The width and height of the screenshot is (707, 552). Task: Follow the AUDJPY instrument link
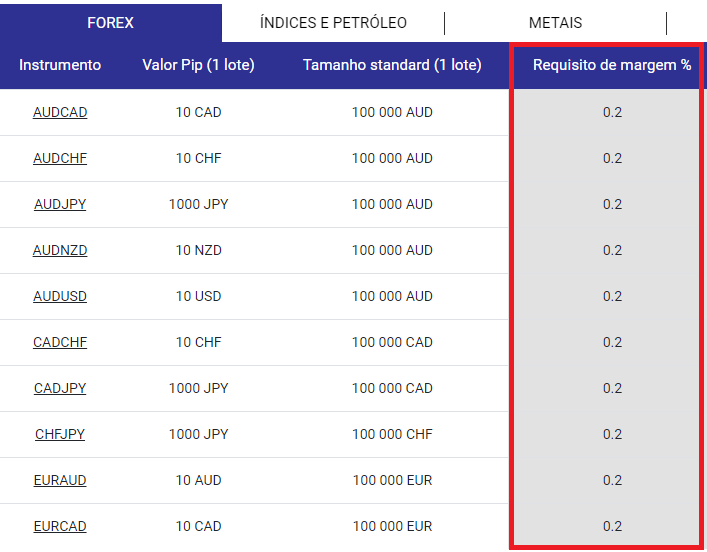pyautogui.click(x=60, y=204)
